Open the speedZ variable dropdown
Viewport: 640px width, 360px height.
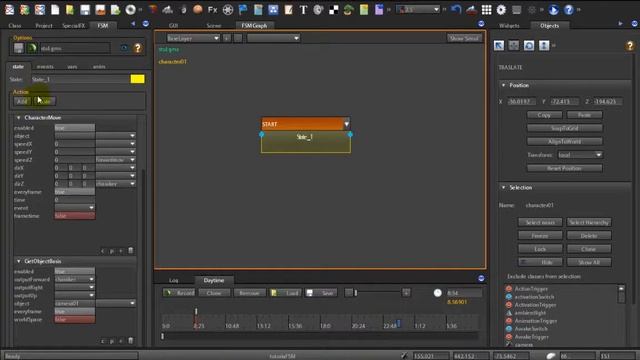pyautogui.click(x=116, y=160)
